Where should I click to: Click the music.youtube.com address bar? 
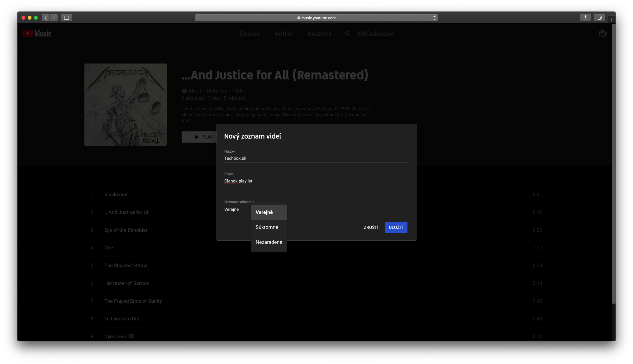pyautogui.click(x=316, y=18)
